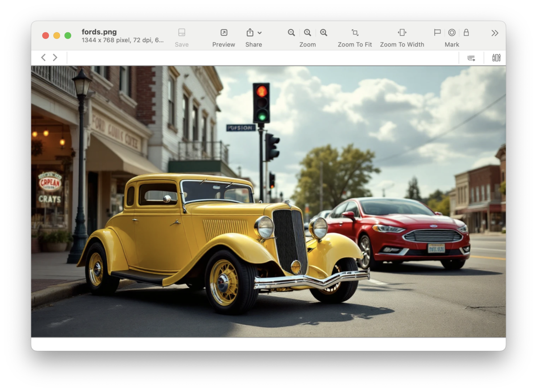The width and height of the screenshot is (537, 392).
Task: Click the fords.png window title
Action: point(99,32)
